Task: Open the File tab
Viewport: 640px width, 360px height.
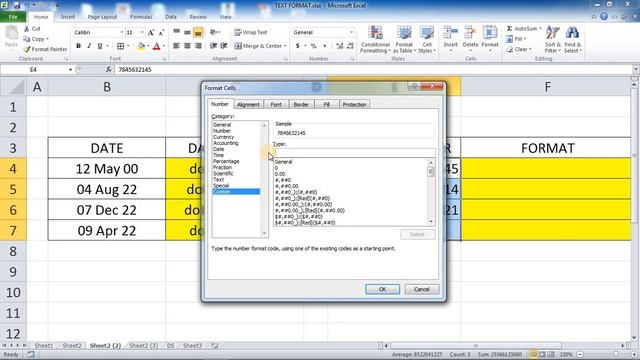Action: [13, 17]
